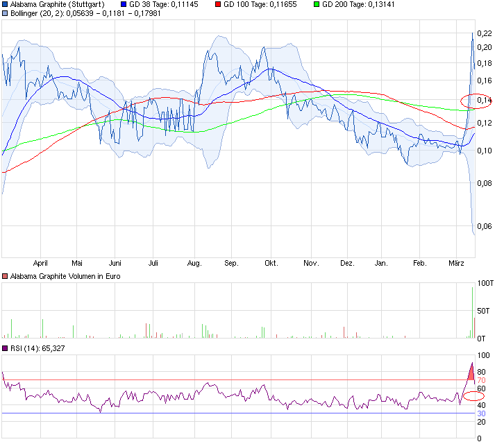Select the Okt. label on the time axis

coord(271,264)
